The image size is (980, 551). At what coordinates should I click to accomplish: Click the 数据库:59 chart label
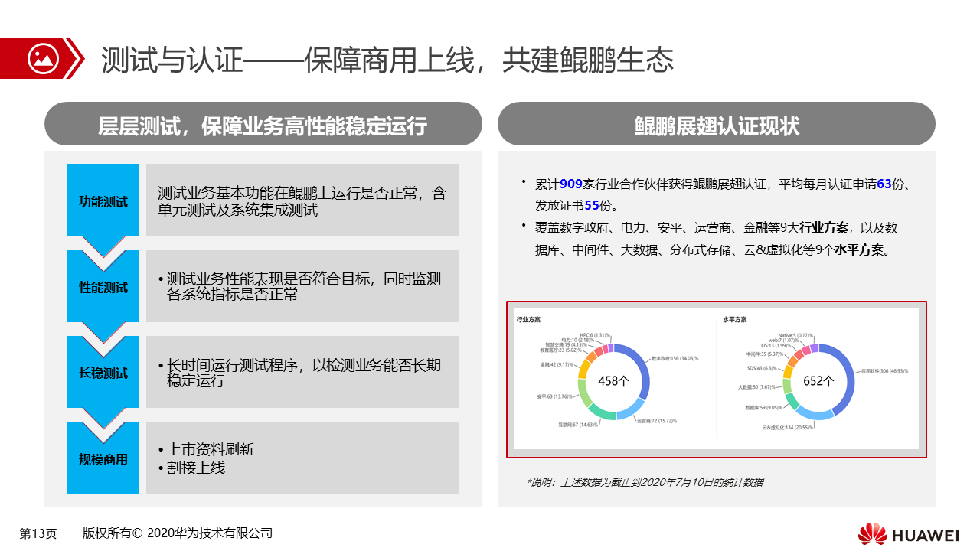point(763,408)
